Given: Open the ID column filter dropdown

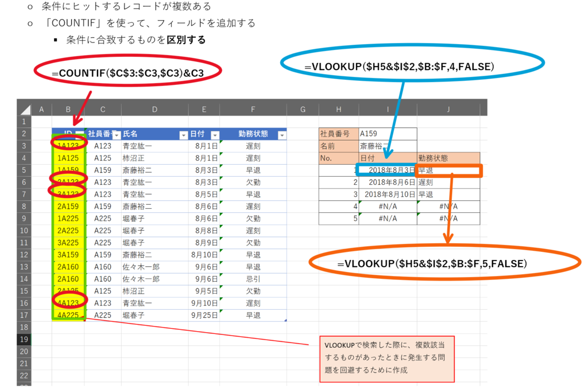Looking at the screenshot, I should pyautogui.click(x=79, y=134).
